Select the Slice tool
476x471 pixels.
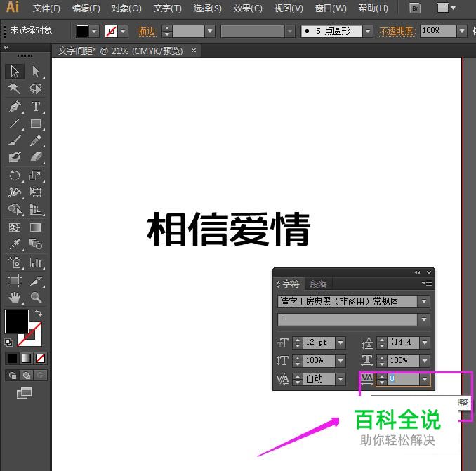coord(36,281)
